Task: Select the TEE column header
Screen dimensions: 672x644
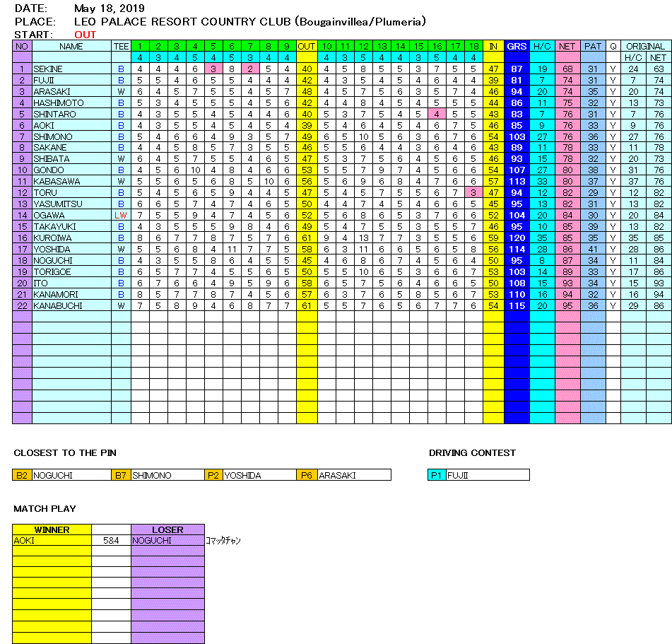Action: tap(121, 46)
